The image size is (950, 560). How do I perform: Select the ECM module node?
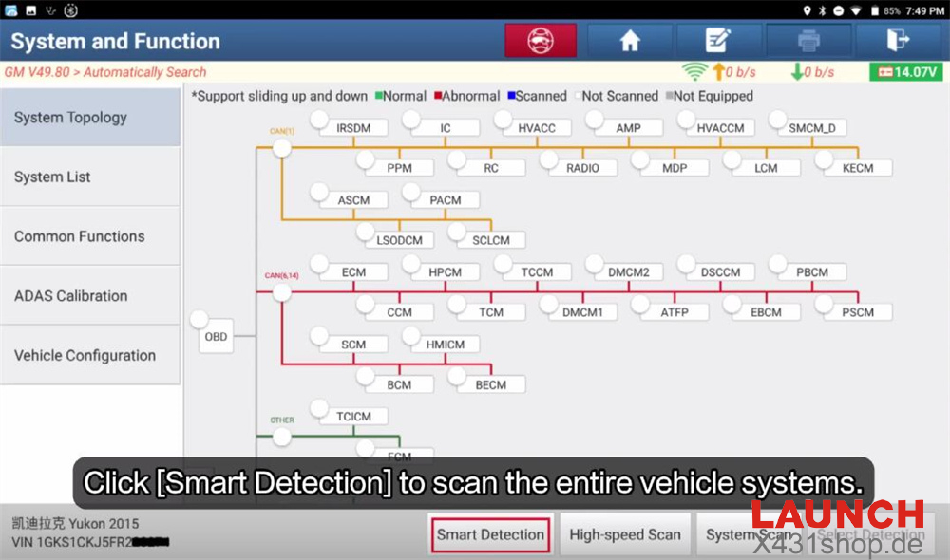coord(353,272)
